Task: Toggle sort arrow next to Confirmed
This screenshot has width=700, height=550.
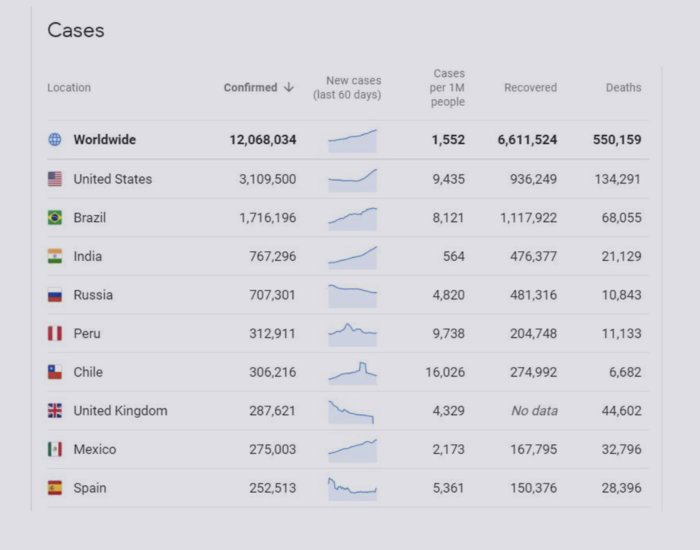Action: click(x=289, y=87)
